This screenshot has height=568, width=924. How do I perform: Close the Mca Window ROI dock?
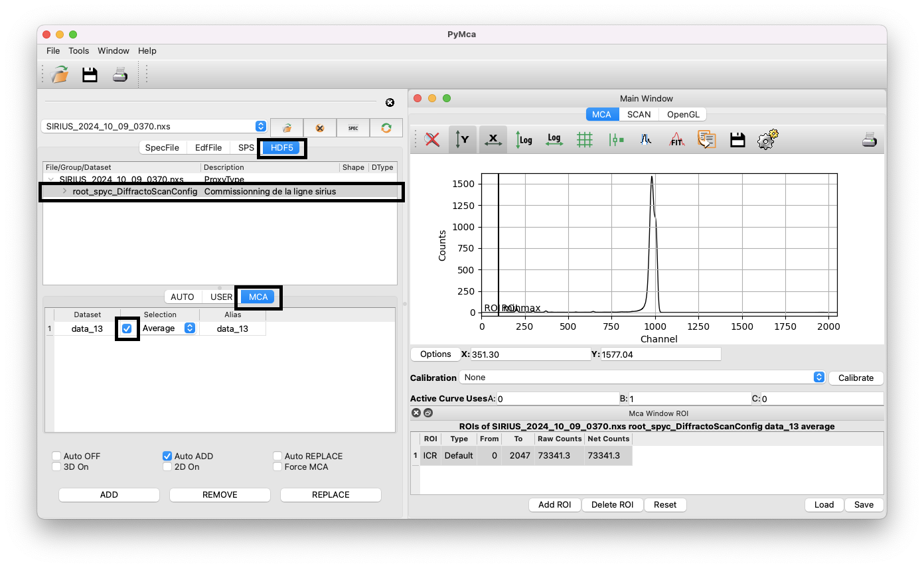point(416,413)
